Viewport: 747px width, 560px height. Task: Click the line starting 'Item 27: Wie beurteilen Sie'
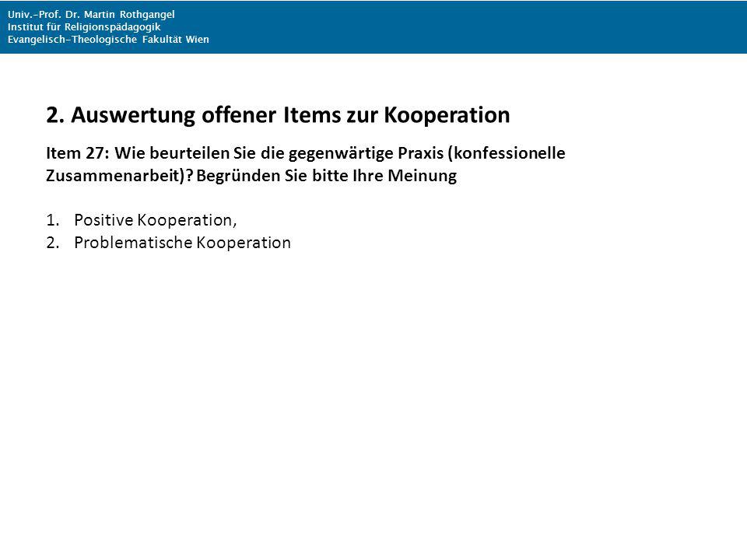(x=305, y=153)
